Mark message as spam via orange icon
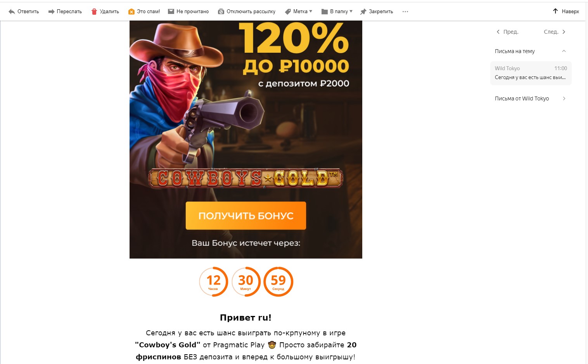 131,12
